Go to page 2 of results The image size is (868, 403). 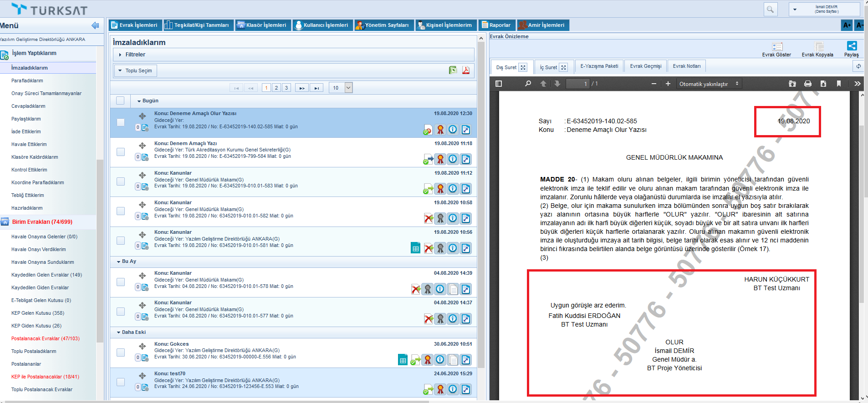pos(276,88)
